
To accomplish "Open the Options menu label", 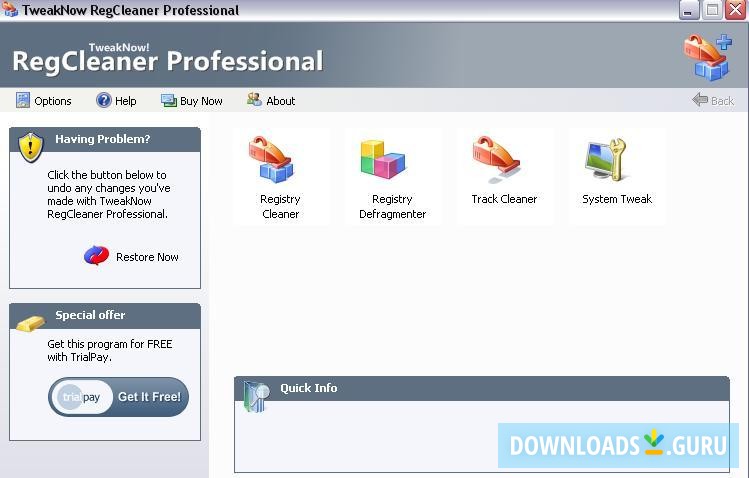I will click(53, 101).
